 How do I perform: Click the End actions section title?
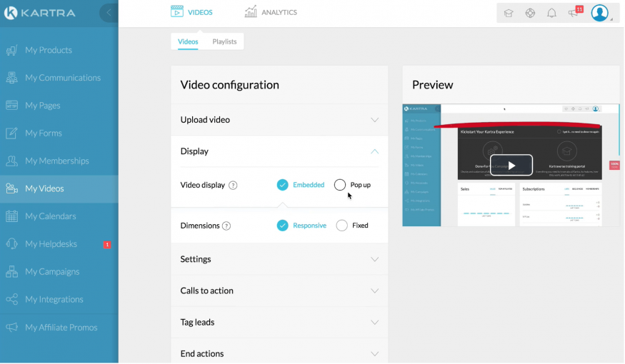coord(201,353)
